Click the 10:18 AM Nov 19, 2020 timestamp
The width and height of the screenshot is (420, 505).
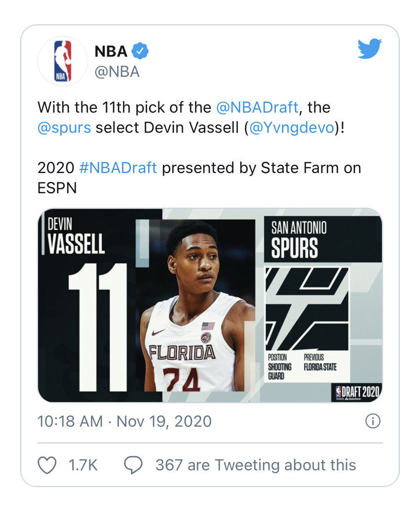[x=124, y=421]
